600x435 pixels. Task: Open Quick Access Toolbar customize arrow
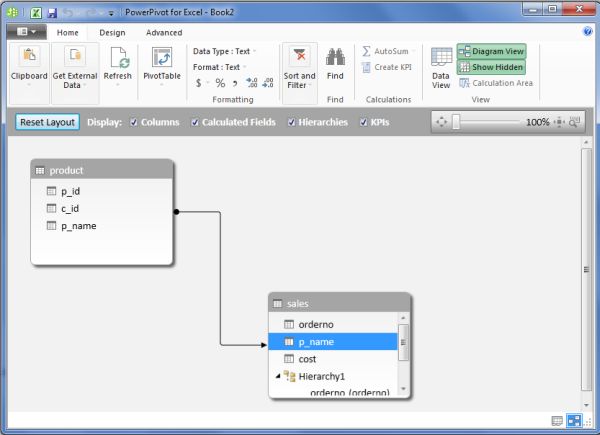tap(111, 13)
